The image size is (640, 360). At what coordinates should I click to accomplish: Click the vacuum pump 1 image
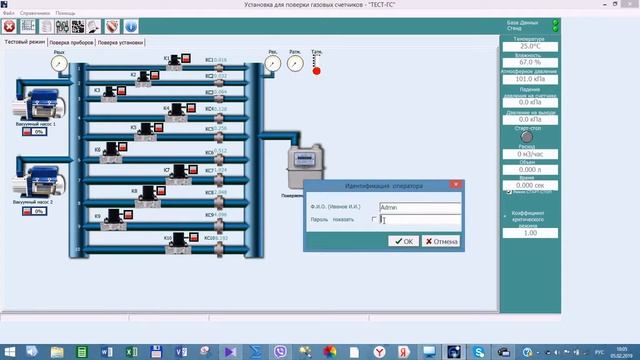tap(39, 104)
